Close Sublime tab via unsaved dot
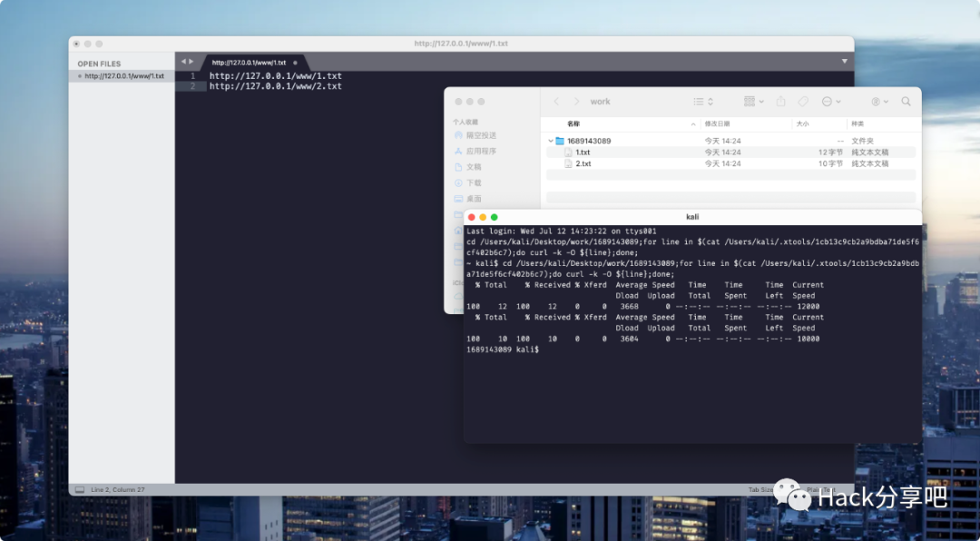980x541 pixels. [x=296, y=63]
